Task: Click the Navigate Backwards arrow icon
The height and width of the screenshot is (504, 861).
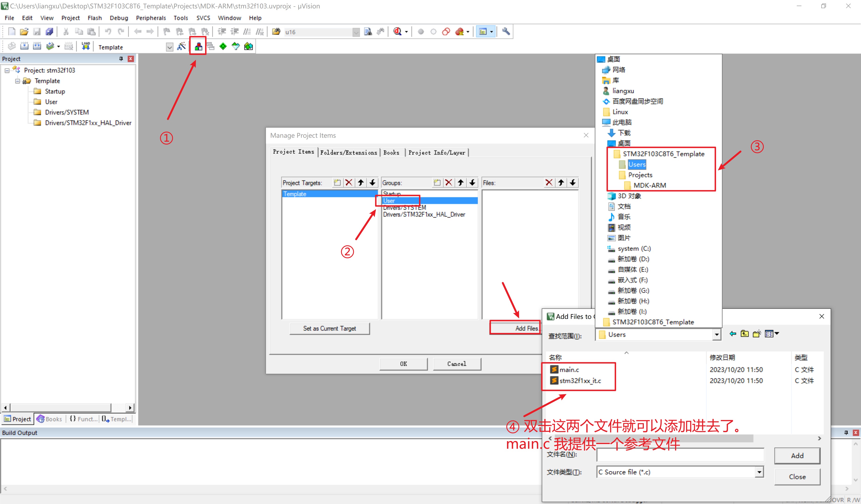Action: click(138, 32)
